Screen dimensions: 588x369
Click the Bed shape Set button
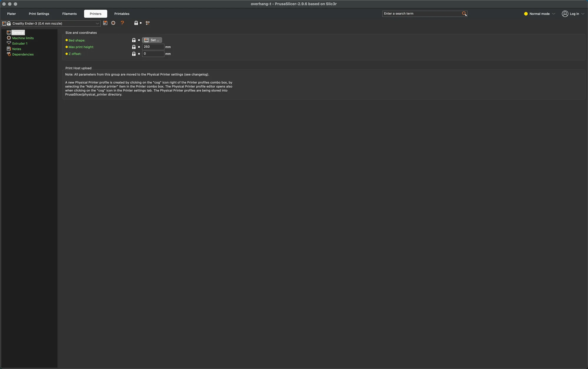coord(152,40)
